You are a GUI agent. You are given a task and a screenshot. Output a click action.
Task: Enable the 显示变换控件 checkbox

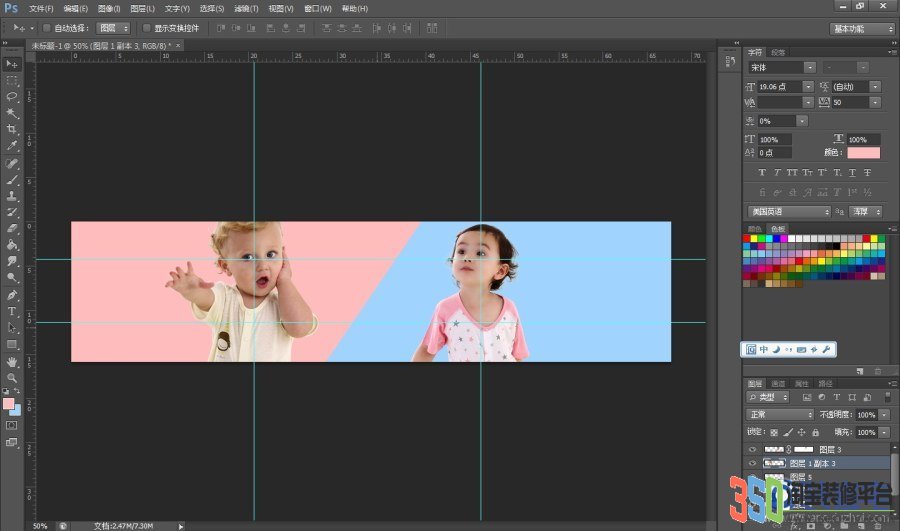tap(146, 28)
